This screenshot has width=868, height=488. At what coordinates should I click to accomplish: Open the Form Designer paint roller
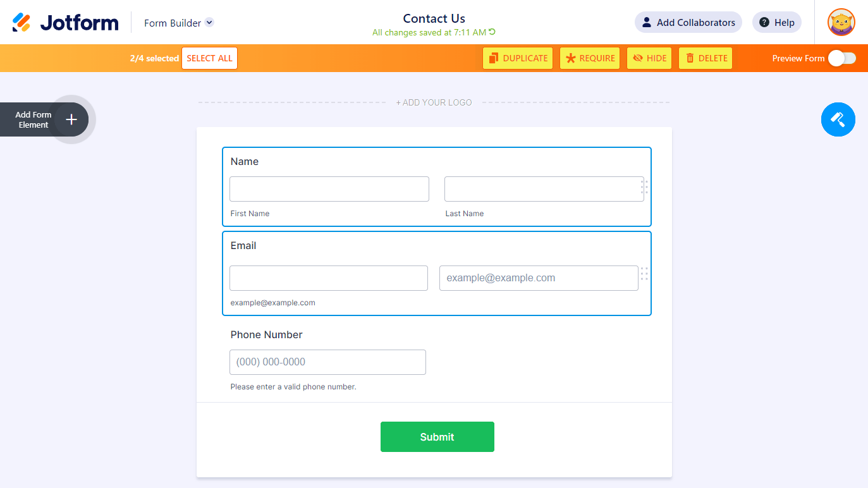pyautogui.click(x=838, y=119)
